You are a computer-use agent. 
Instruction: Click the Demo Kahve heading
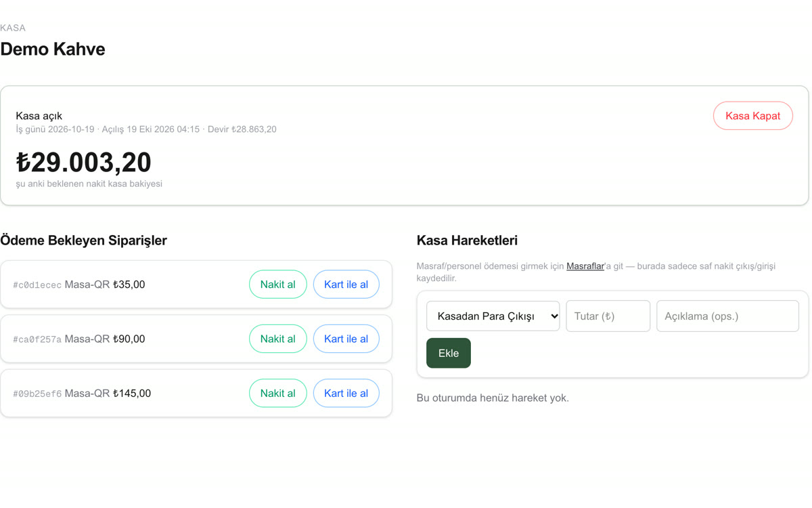coord(53,49)
